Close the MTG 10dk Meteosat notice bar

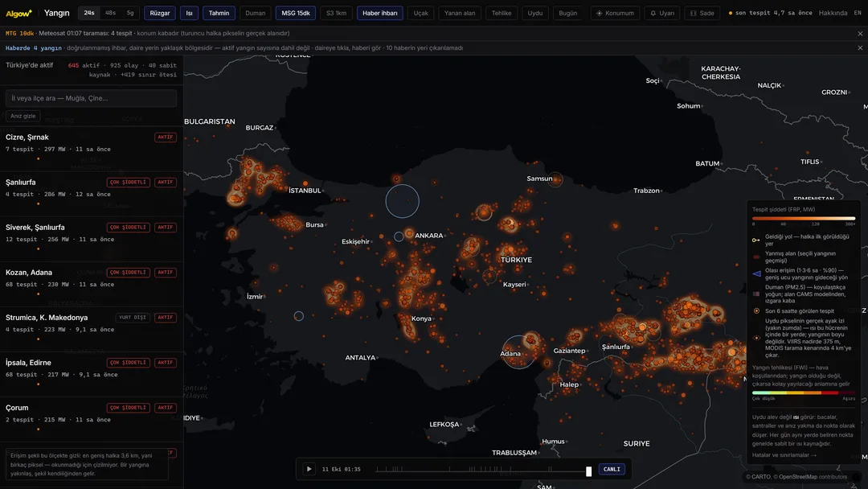click(860, 33)
